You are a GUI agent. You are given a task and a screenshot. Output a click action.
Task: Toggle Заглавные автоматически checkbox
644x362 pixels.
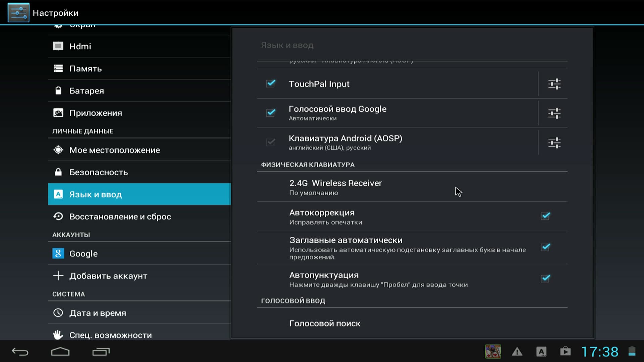545,247
